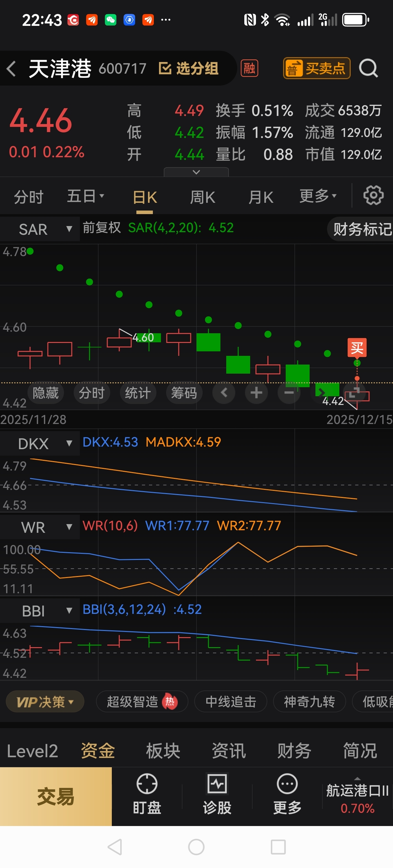Viewport: 393px width, 868px height.
Task: Switch to 分时 chart tab
Action: point(29,196)
